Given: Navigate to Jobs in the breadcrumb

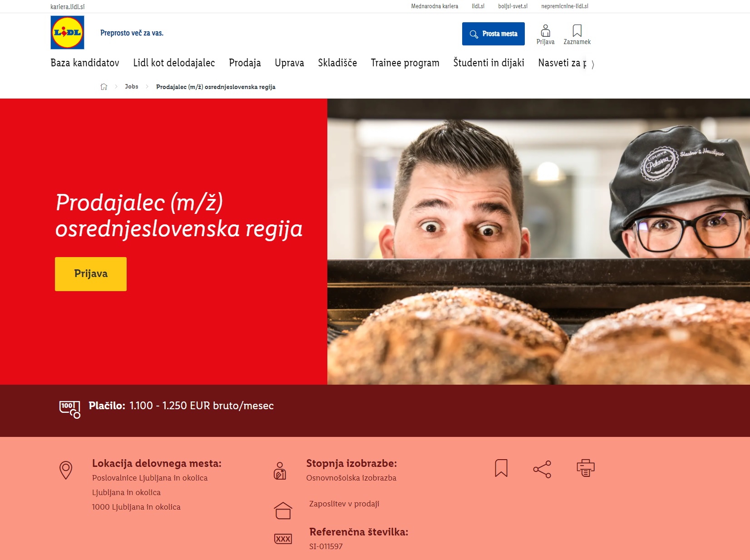Looking at the screenshot, I should point(132,86).
